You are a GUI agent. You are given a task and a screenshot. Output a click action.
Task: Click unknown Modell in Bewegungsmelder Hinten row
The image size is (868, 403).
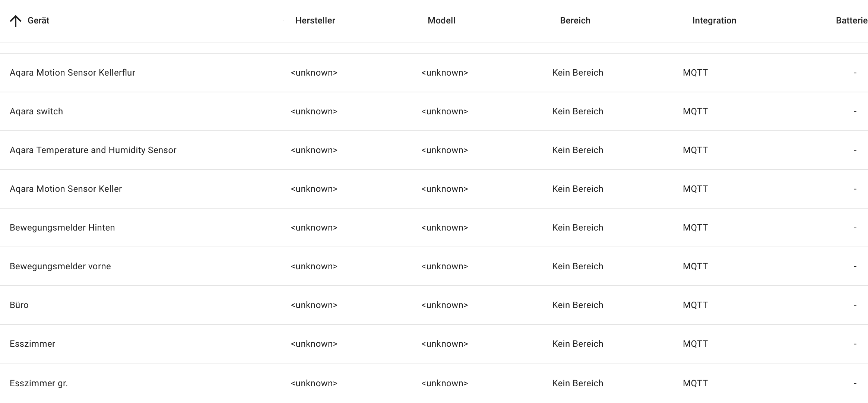click(x=444, y=228)
